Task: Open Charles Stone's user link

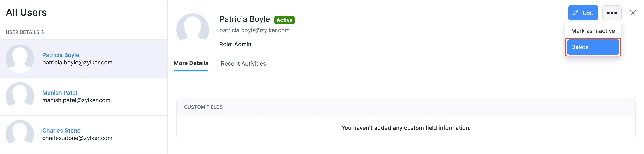Action: click(x=61, y=131)
